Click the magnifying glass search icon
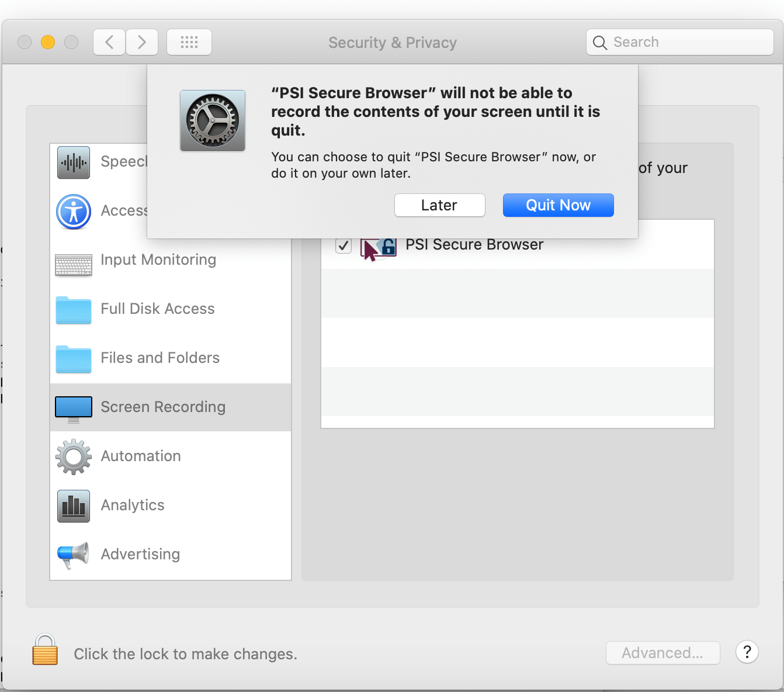The height and width of the screenshot is (692, 784). click(x=600, y=43)
